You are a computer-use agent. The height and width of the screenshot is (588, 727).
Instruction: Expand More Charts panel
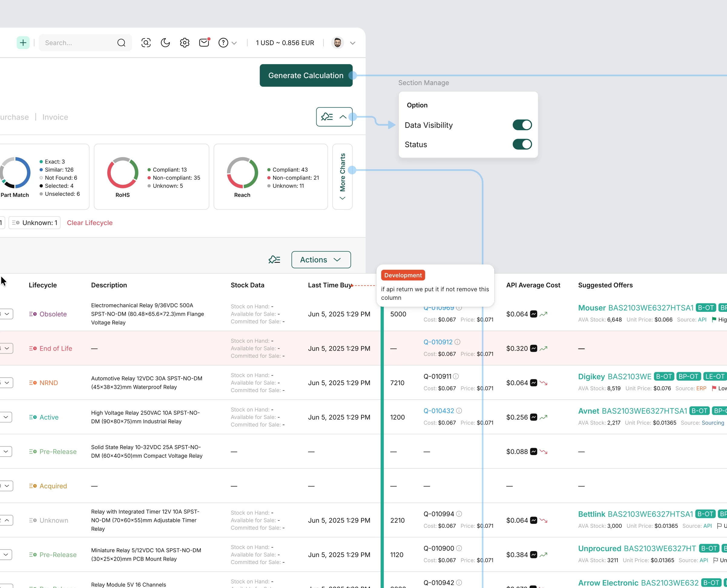pos(342,177)
